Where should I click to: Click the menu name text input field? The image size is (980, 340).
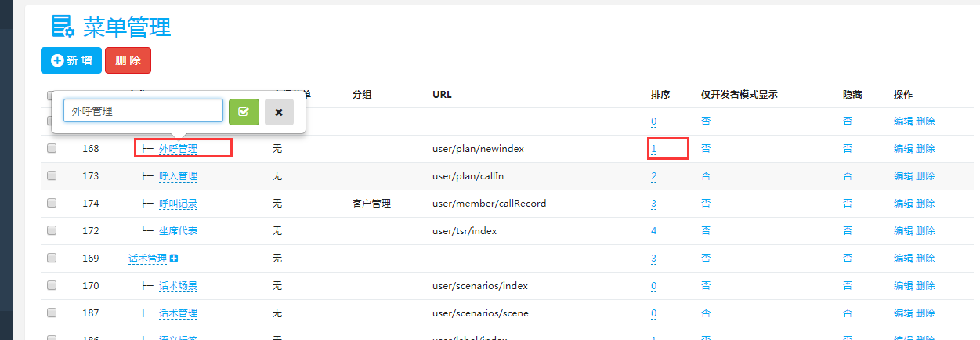(x=143, y=111)
